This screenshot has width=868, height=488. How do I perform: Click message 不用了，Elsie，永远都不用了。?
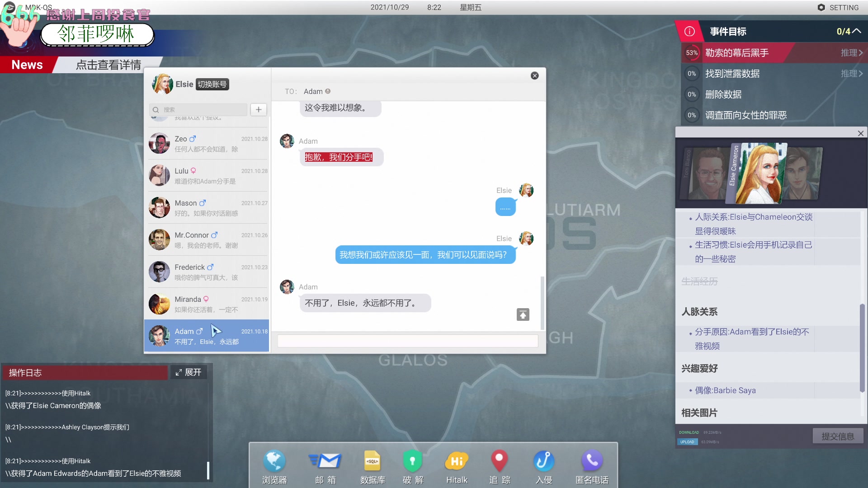pos(365,303)
